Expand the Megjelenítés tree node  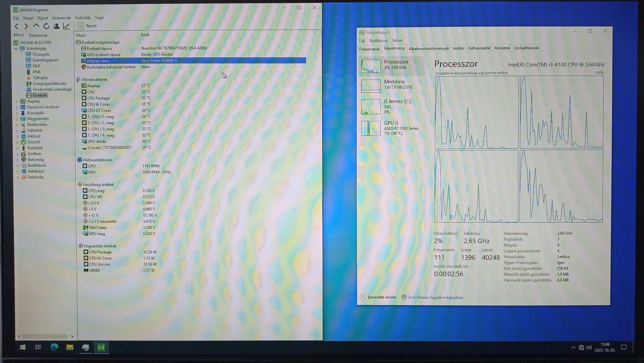coord(17,119)
